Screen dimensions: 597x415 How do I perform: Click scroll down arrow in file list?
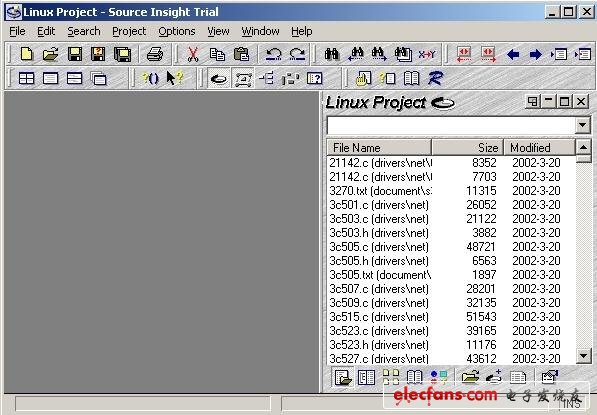(x=583, y=356)
